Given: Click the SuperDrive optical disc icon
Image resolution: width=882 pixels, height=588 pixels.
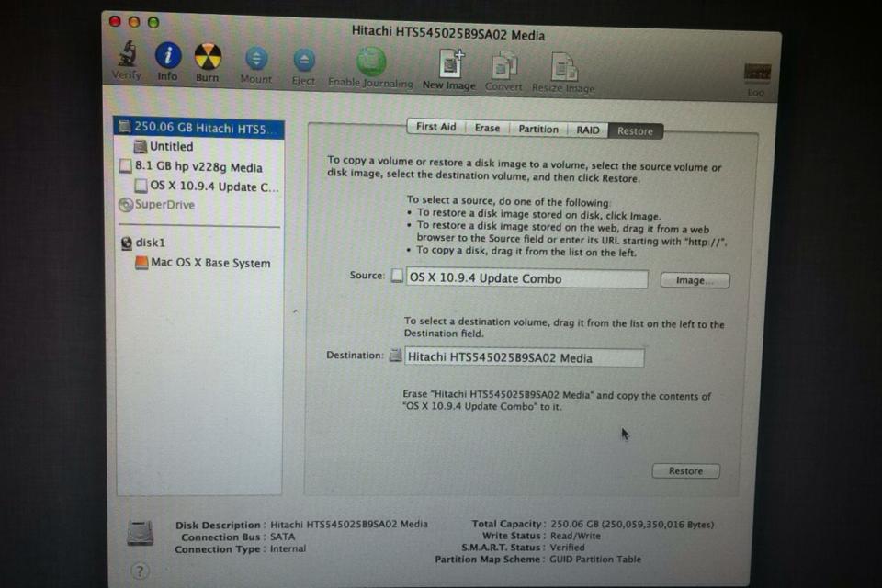Looking at the screenshot, I should (x=126, y=205).
